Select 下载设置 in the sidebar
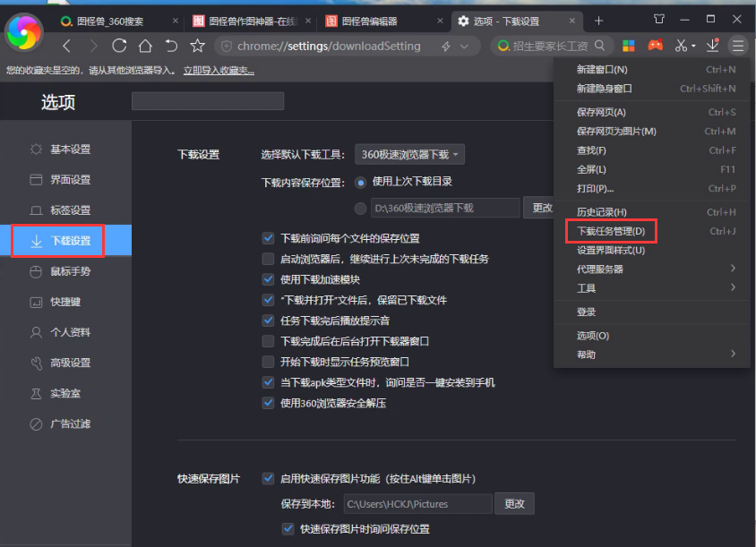 [65, 241]
